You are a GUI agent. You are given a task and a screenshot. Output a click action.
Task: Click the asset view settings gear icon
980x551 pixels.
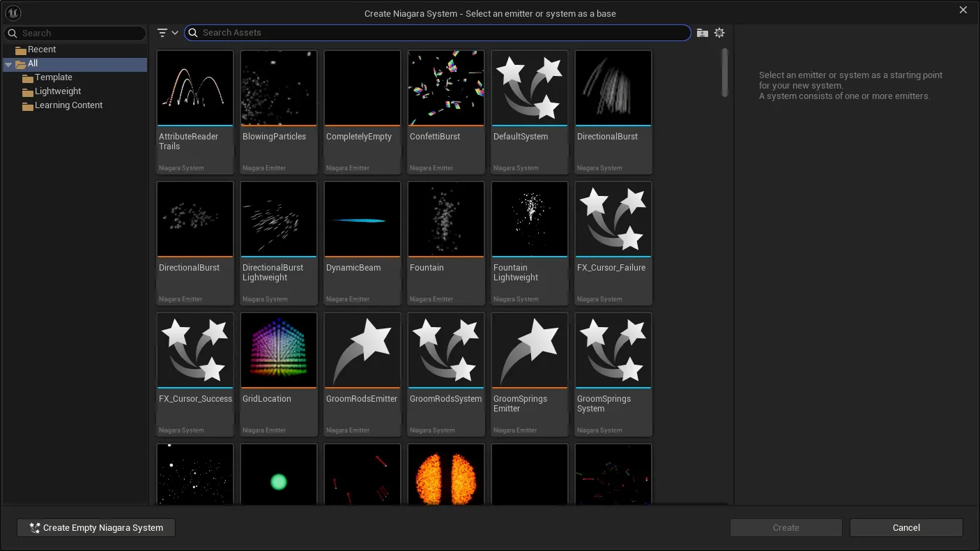click(x=719, y=33)
